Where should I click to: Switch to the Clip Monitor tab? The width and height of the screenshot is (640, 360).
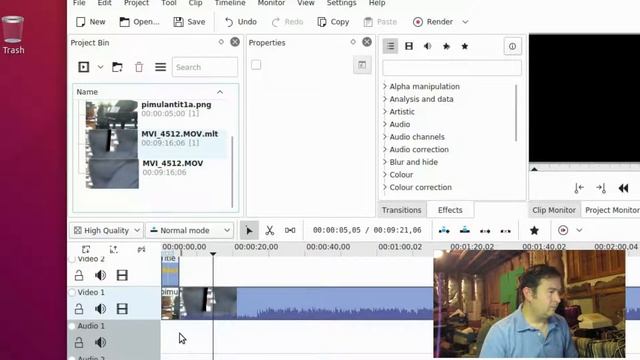(554, 210)
